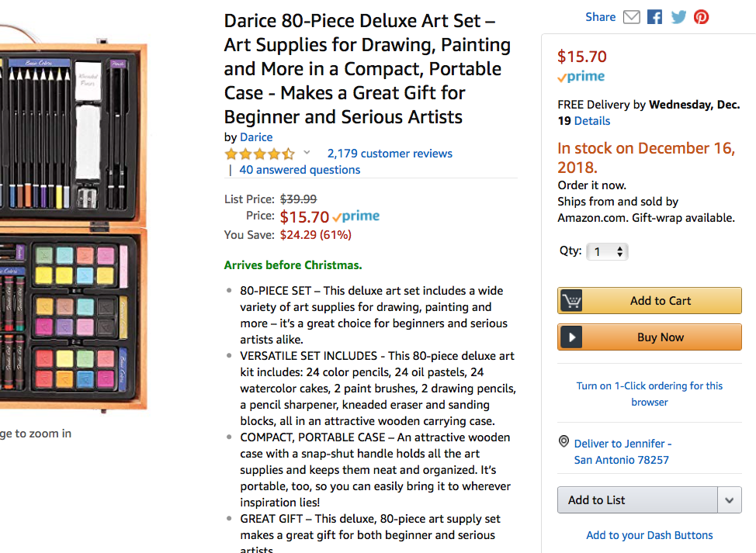Click the star rating icons
The height and width of the screenshot is (553, 756).
(x=259, y=154)
